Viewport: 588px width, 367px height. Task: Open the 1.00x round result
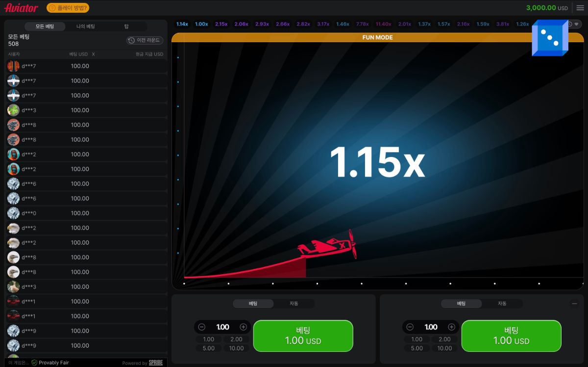pyautogui.click(x=201, y=24)
